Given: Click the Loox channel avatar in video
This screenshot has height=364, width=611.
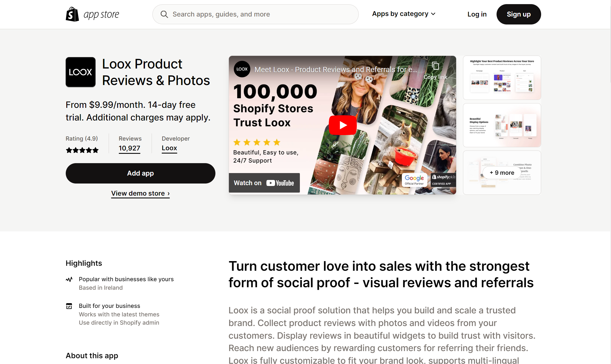Looking at the screenshot, I should [x=242, y=69].
